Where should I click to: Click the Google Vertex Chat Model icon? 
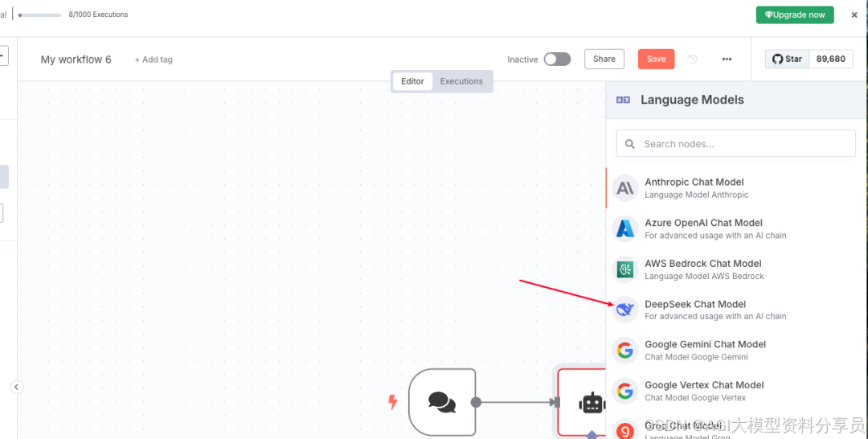click(x=625, y=391)
